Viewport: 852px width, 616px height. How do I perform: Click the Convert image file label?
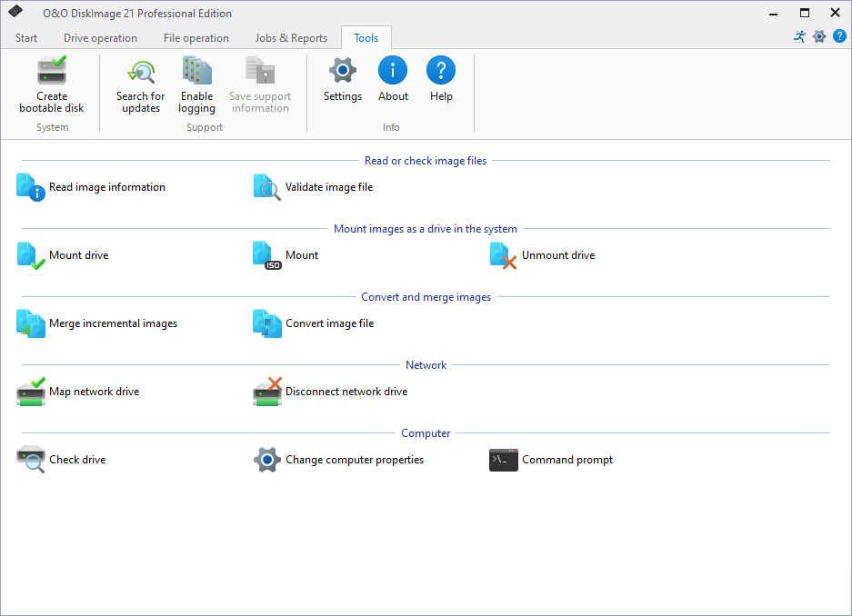tap(330, 323)
